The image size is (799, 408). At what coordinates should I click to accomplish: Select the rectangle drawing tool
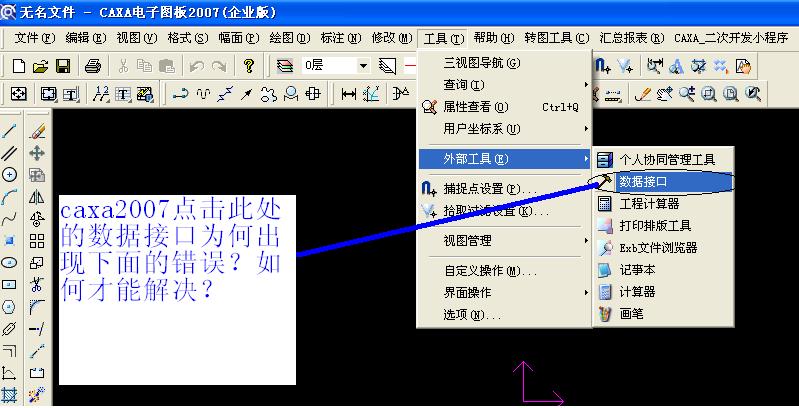coord(9,285)
